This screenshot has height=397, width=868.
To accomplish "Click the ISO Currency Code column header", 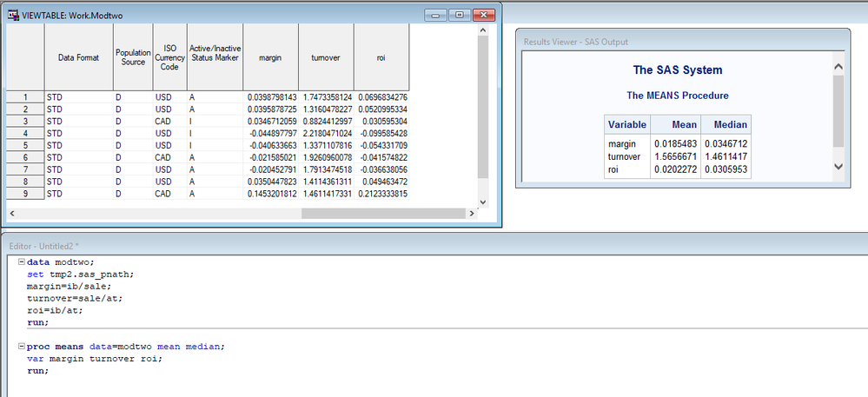I will point(170,57).
